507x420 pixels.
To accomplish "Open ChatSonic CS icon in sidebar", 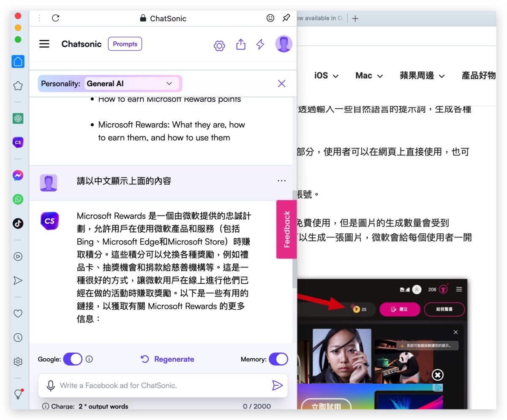I will click(18, 142).
